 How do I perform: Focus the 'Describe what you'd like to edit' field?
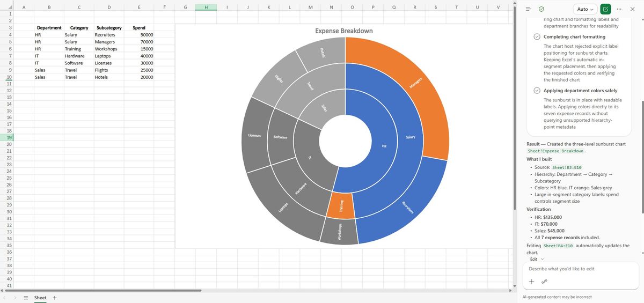pos(580,269)
